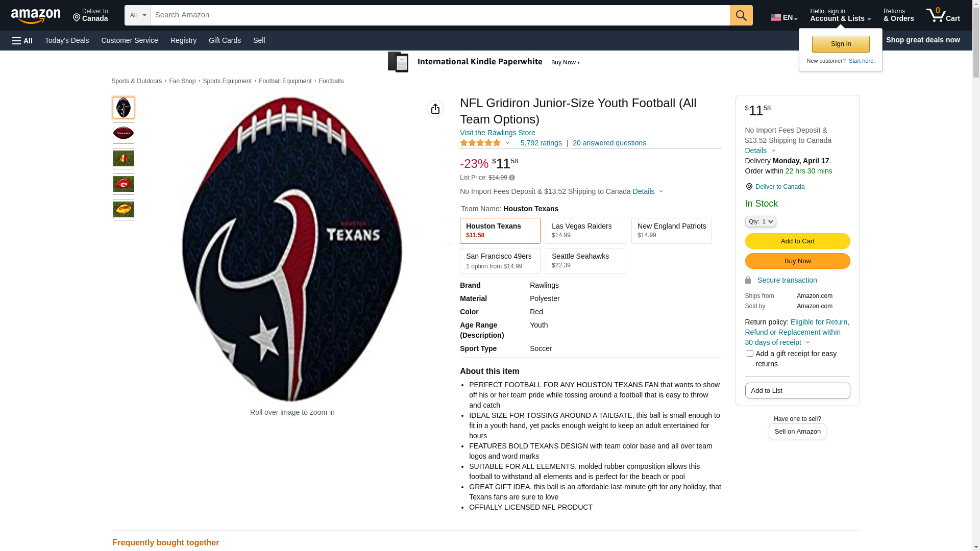980x551 pixels.
Task: Select the Seattle Seahawks team option
Action: tap(585, 261)
